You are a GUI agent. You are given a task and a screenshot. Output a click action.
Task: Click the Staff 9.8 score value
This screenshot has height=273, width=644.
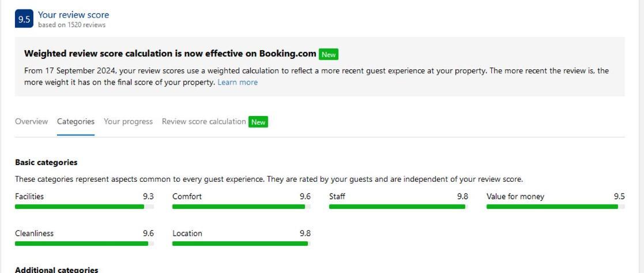pyautogui.click(x=462, y=197)
